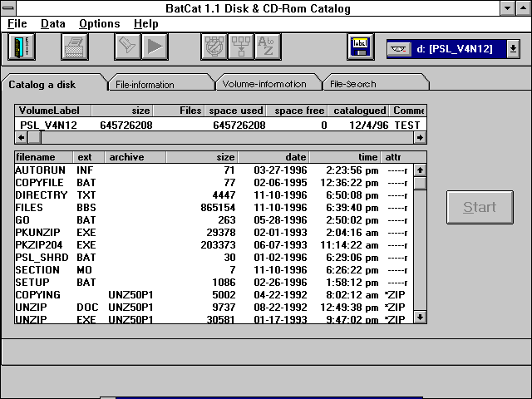Select the PKZIP204 EXE file row

[x=214, y=245]
